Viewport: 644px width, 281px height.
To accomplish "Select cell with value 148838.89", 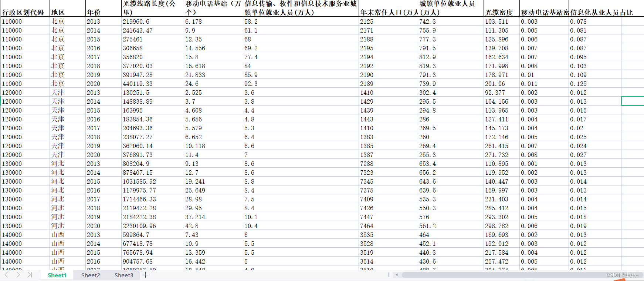I will (153, 101).
